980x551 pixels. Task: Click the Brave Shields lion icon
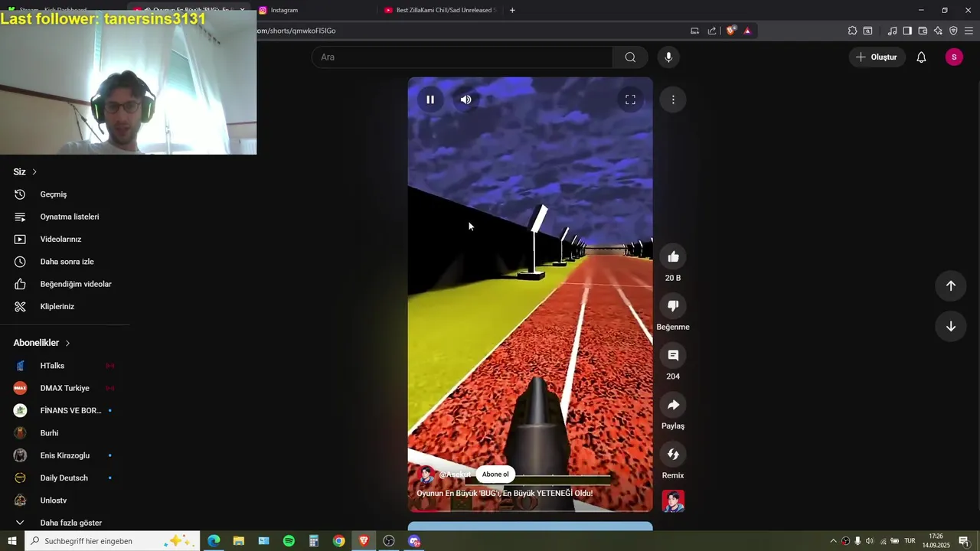pos(730,31)
